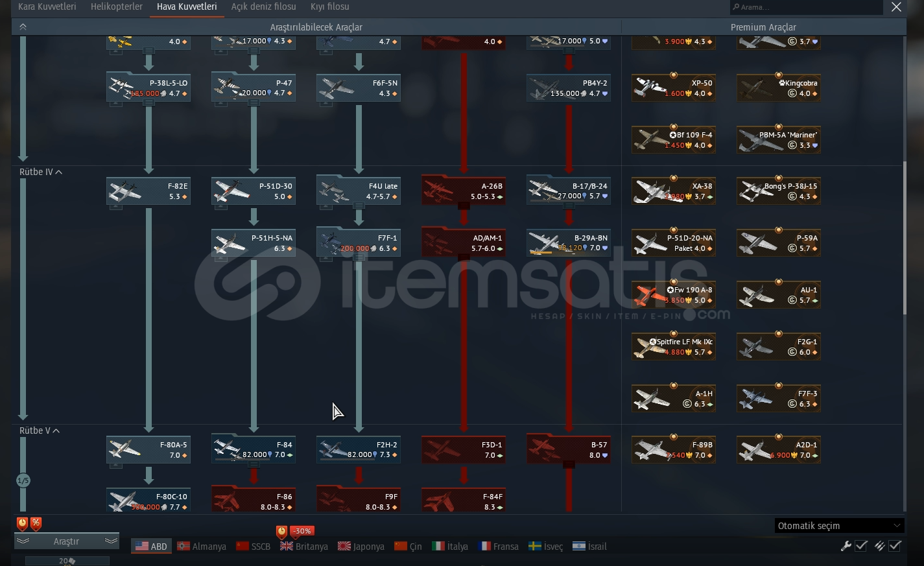
Task: Select the F3D-1 jet
Action: (x=464, y=450)
